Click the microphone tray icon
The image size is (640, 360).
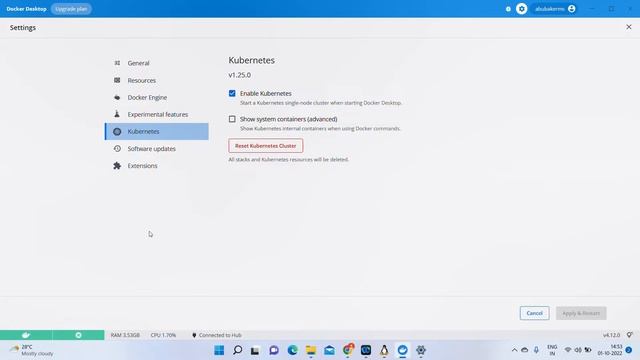[x=536, y=350]
